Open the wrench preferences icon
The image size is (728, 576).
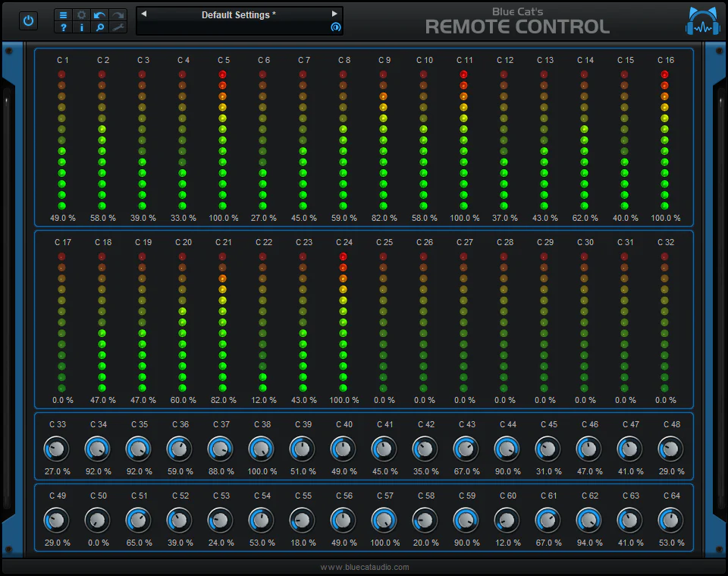point(118,27)
